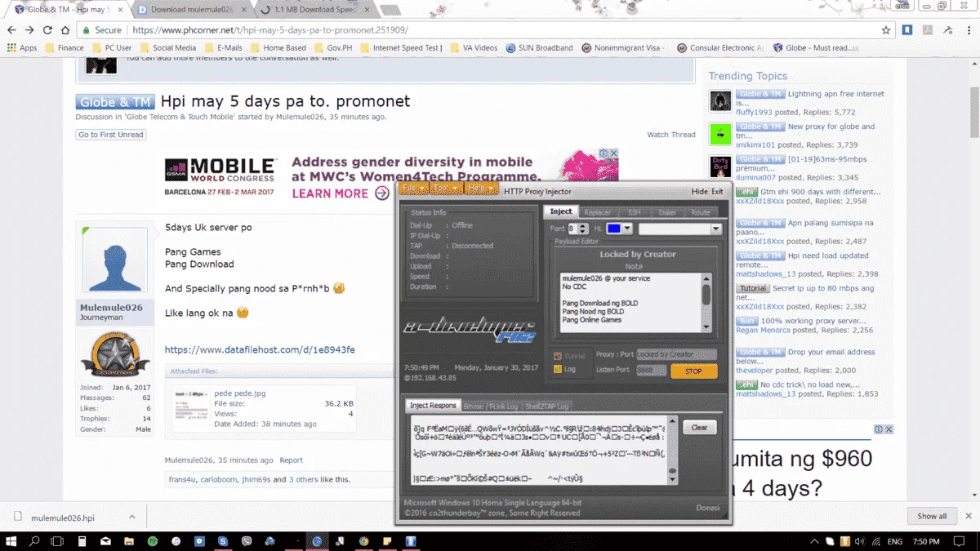Open Windows taskbar search
Viewport: 980px width, 551px height.
[35, 541]
